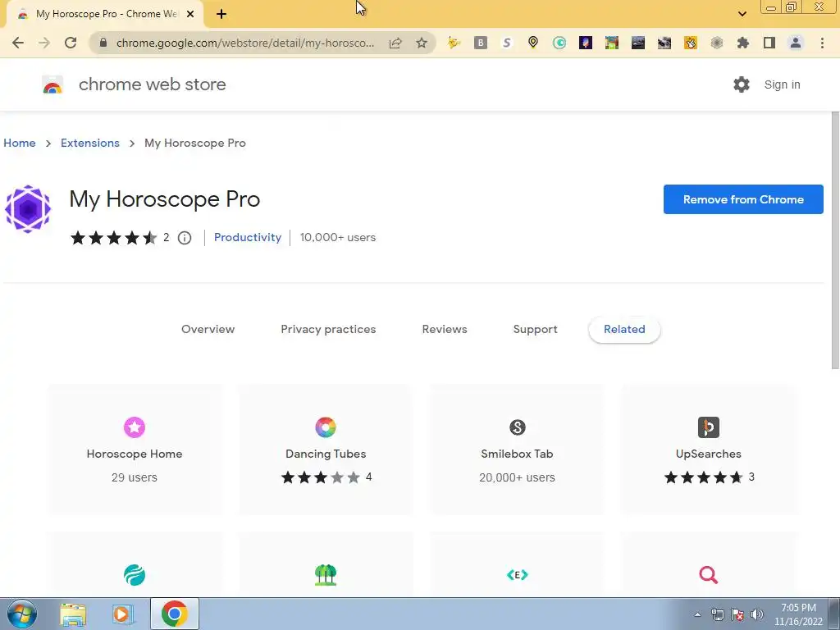Screen dimensions: 840x630
Task: Click the My Horoscope Pro heading
Action: click(x=164, y=199)
